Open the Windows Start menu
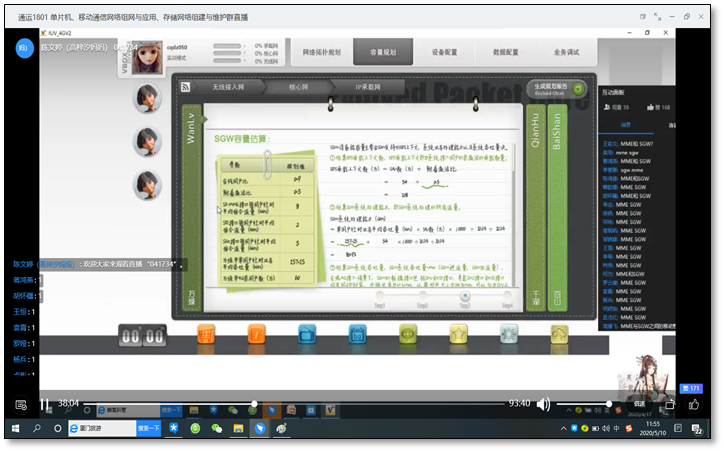The width and height of the screenshot is (724, 451). (12, 428)
